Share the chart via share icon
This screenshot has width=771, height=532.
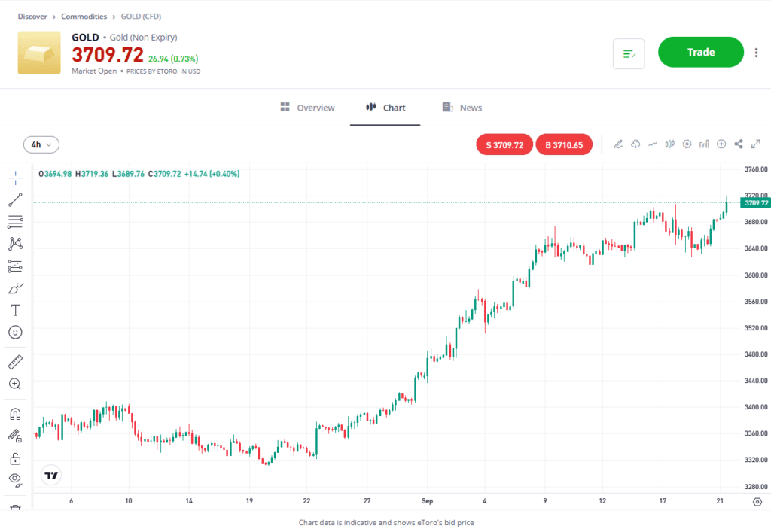[739, 144]
